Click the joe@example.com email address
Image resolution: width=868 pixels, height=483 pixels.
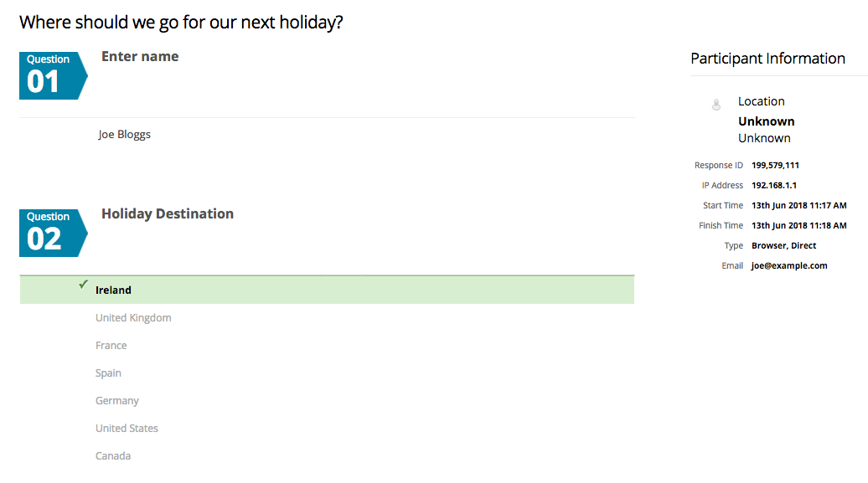[x=789, y=266]
